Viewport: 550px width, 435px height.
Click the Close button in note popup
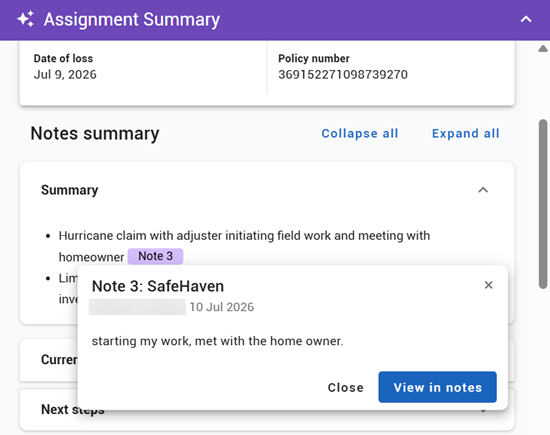346,387
